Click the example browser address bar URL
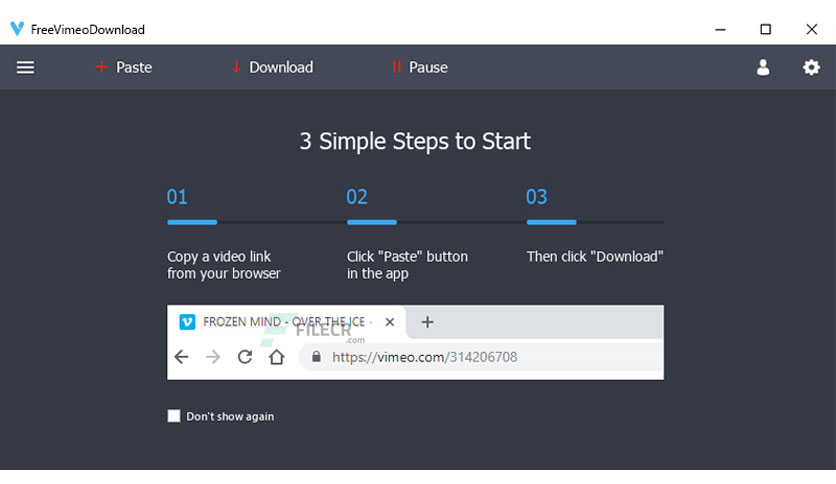Image resolution: width=836 pixels, height=484 pixels. pyautogui.click(x=424, y=357)
